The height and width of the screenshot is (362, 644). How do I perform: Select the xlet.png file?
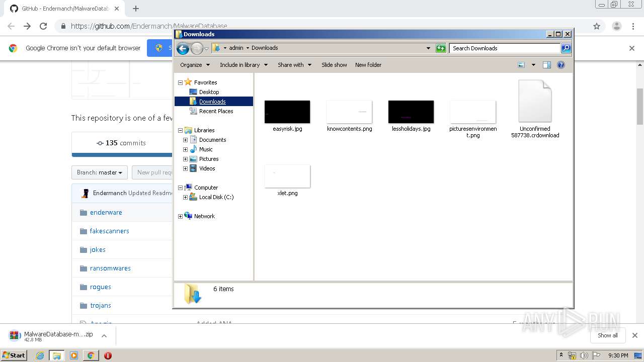coord(287,180)
